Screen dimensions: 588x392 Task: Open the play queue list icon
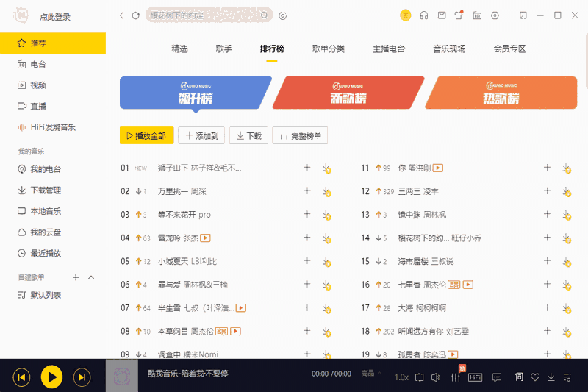(567, 377)
